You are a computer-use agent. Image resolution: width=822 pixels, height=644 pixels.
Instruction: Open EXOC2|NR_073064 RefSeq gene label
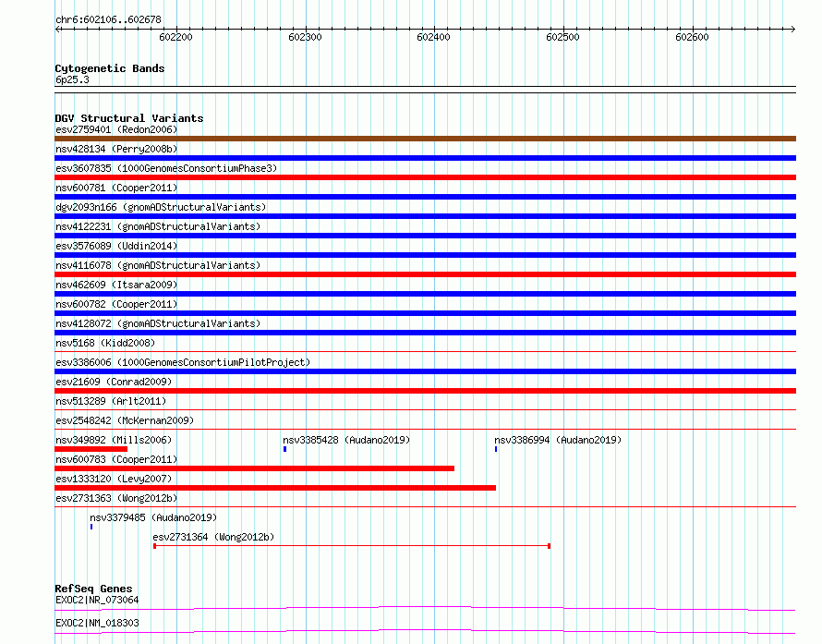click(x=97, y=600)
